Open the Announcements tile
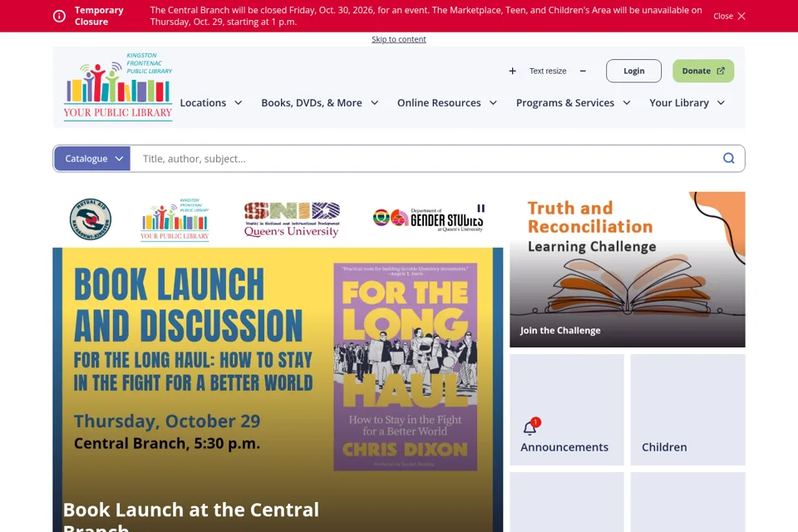Viewport: 798px width, 532px height. coord(567,410)
